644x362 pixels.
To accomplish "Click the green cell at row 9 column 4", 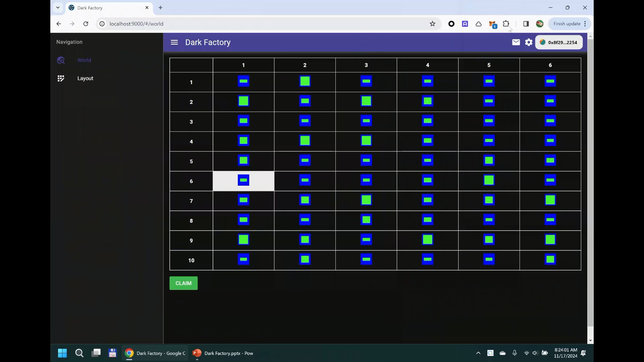I will pos(428,240).
